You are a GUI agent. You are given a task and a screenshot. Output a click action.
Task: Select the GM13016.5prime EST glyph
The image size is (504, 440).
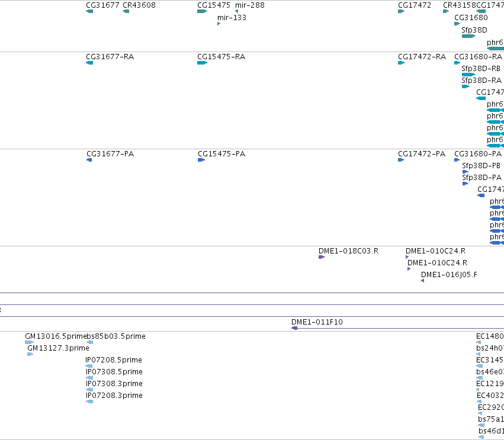(x=29, y=342)
